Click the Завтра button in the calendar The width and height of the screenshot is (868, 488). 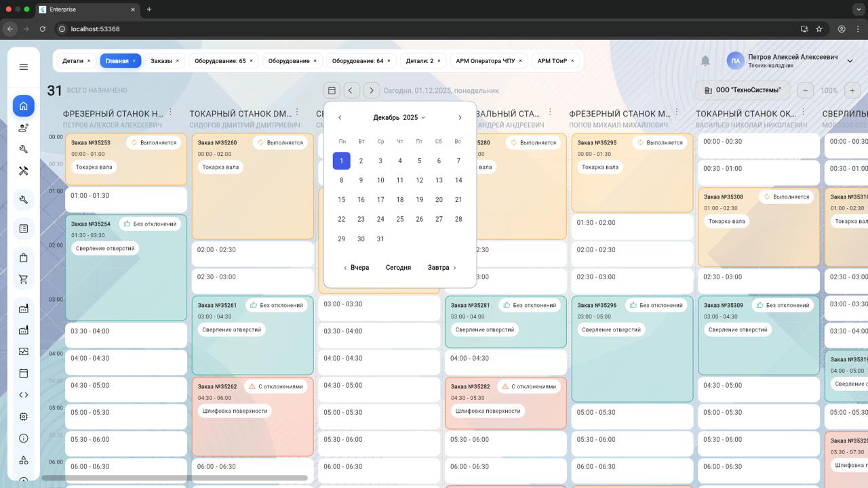(x=441, y=268)
